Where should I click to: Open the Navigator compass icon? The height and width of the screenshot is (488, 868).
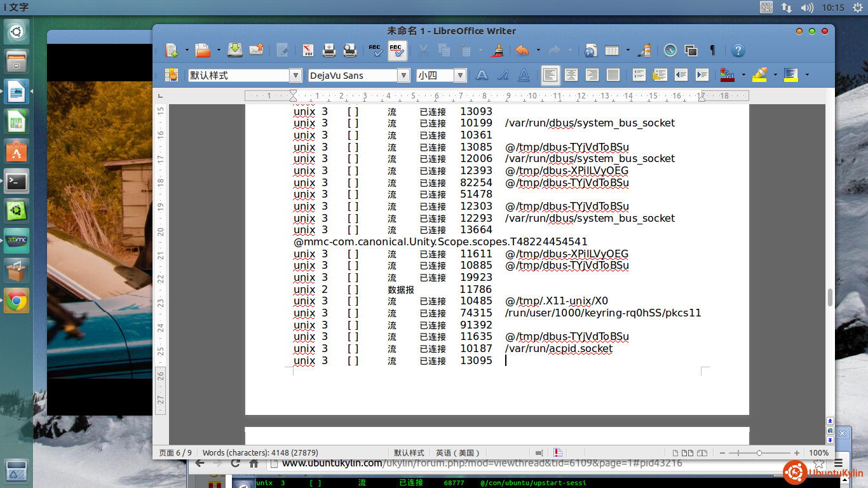click(x=670, y=51)
